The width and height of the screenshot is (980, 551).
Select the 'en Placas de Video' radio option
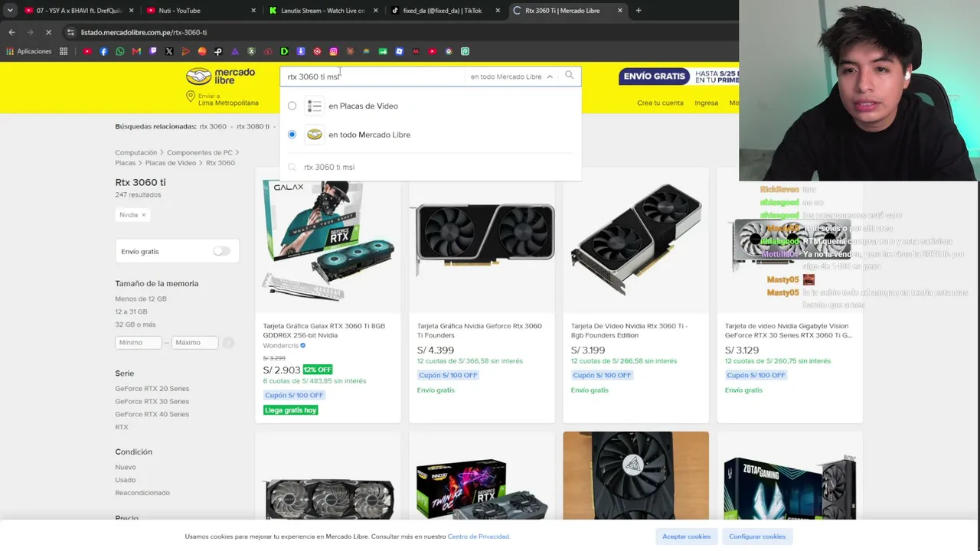(x=292, y=106)
